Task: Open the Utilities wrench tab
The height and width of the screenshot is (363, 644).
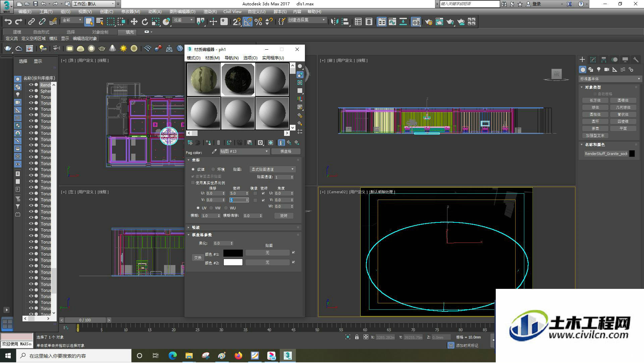Action: tap(636, 60)
